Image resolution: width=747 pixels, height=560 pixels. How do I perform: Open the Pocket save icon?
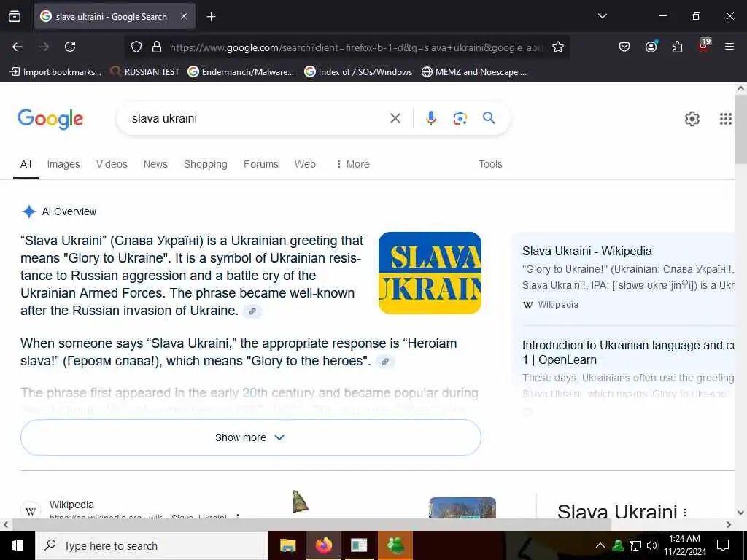click(x=624, y=47)
